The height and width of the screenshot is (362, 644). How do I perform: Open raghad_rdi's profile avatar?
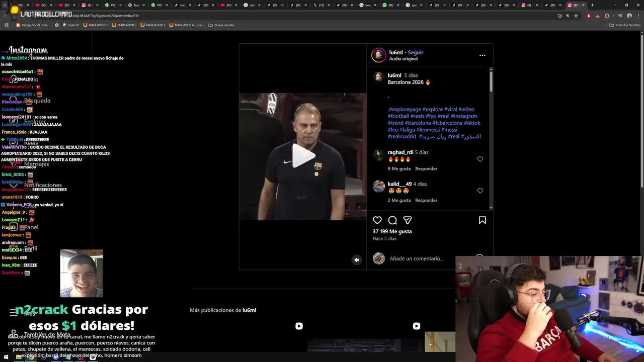[378, 154]
